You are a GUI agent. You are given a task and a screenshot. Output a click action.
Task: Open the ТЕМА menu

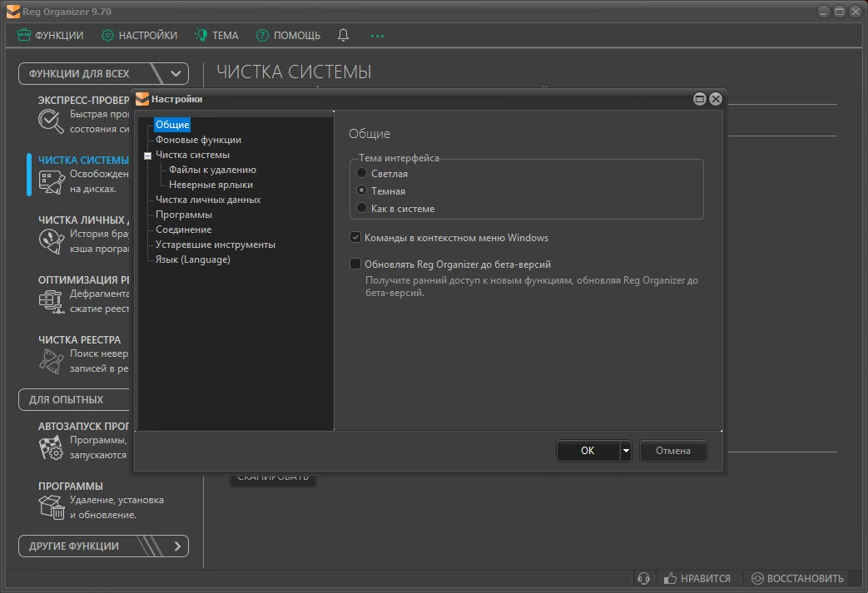[x=216, y=36]
